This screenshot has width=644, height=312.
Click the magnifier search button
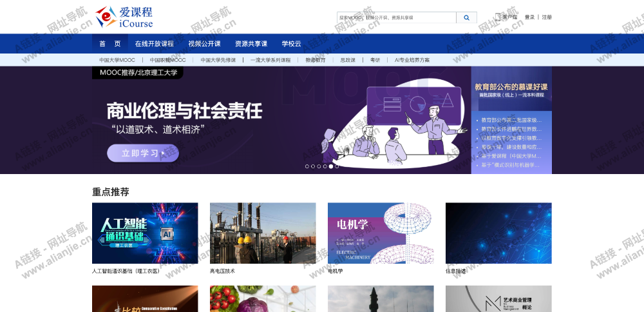(466, 17)
